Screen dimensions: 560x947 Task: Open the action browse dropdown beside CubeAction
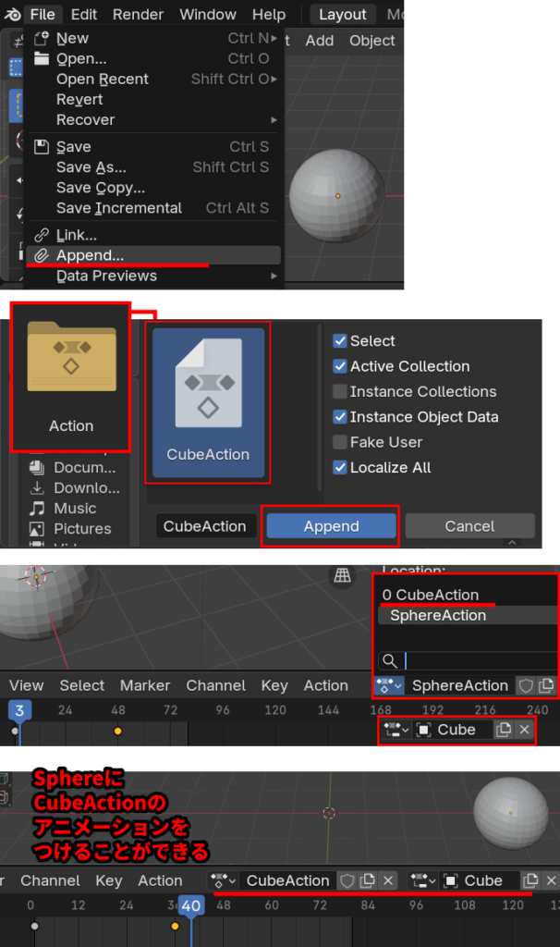pyautogui.click(x=224, y=880)
